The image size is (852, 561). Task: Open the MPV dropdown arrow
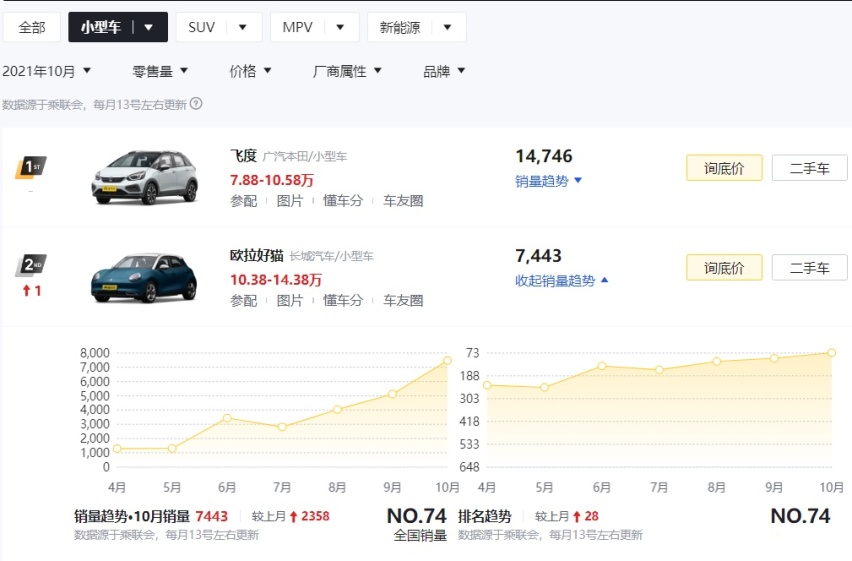click(x=340, y=27)
